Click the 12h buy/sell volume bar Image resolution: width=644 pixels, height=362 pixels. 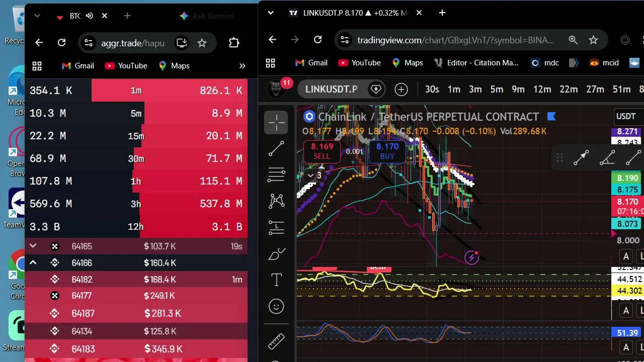pyautogui.click(x=136, y=227)
